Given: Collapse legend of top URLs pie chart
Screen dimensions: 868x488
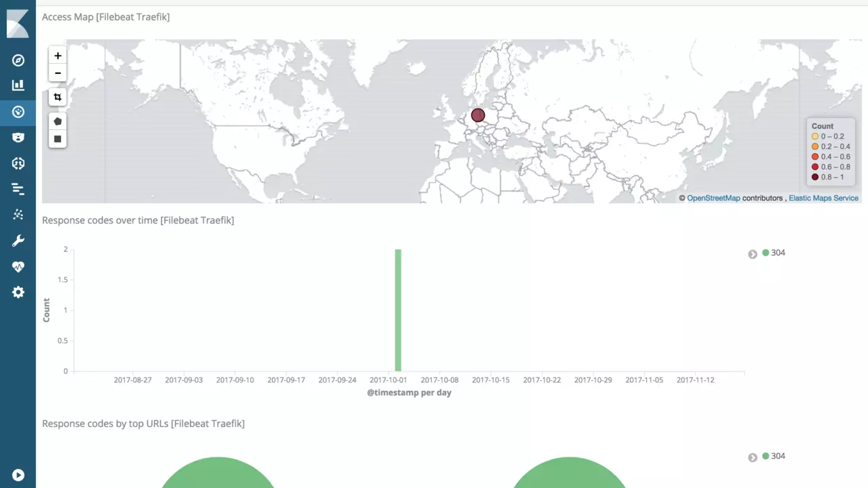Looking at the screenshot, I should 753,457.
